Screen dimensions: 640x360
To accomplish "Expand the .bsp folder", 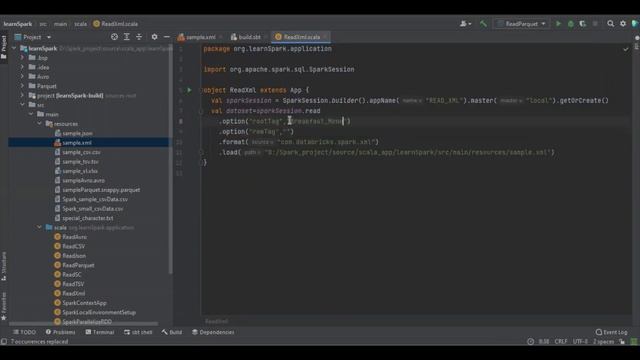I will point(22,58).
